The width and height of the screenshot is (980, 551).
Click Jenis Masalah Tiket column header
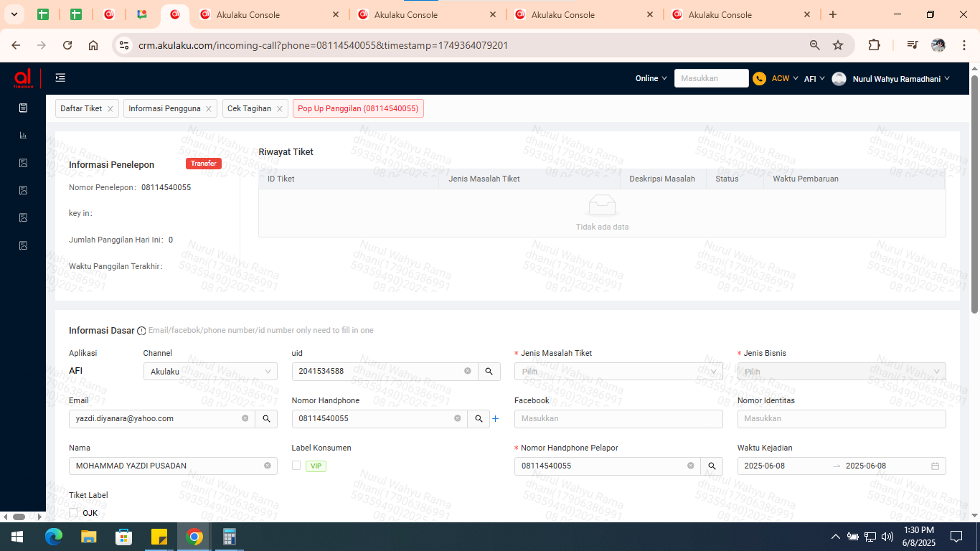click(484, 179)
